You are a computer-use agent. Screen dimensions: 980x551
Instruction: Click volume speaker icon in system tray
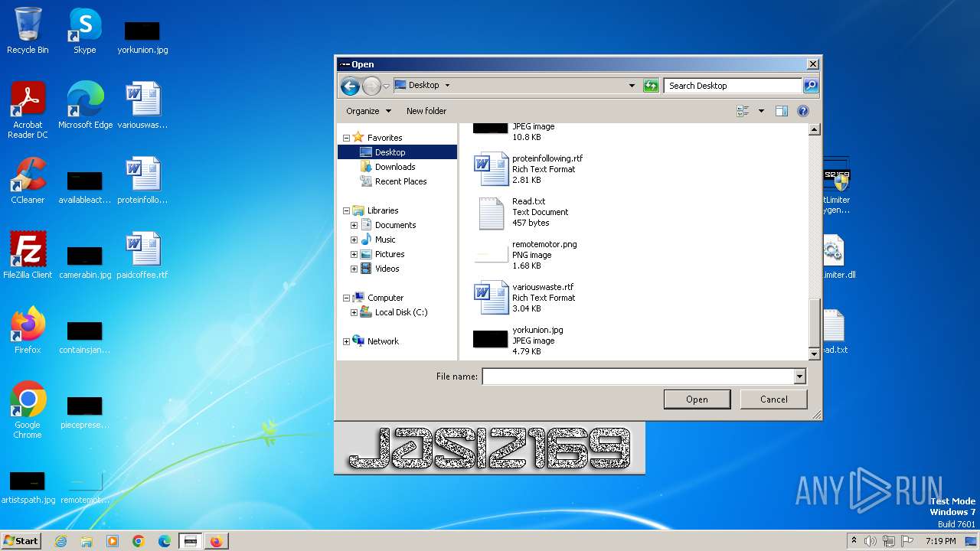(870, 541)
